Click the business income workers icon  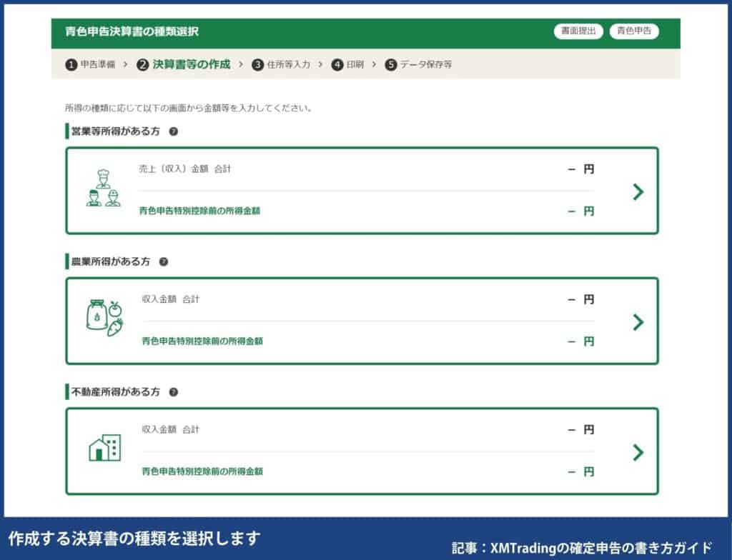(103, 188)
